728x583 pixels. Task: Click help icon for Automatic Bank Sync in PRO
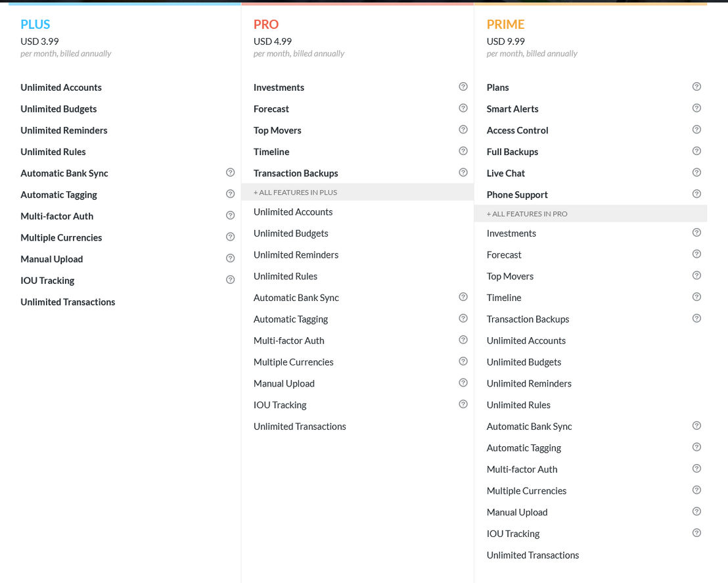463,297
